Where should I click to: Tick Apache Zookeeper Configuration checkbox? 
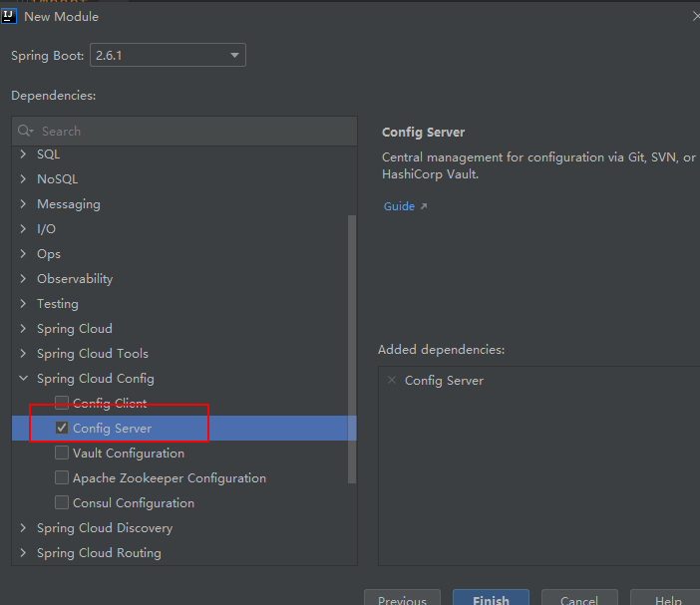click(x=62, y=477)
